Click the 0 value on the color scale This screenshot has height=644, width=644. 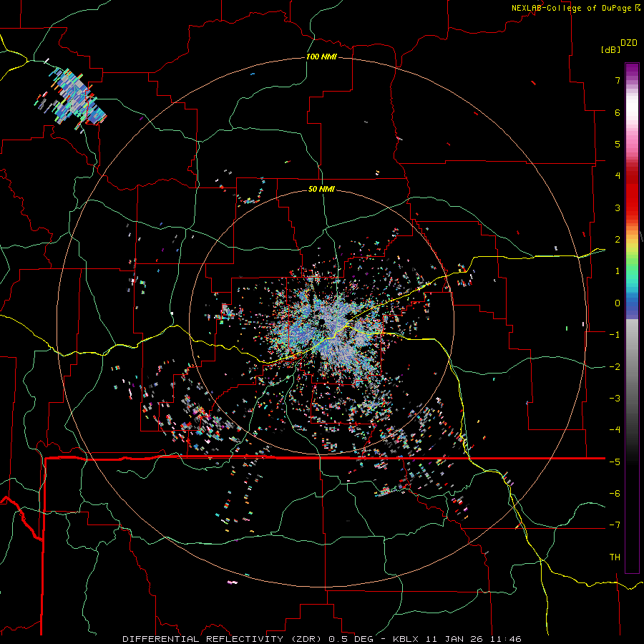pyautogui.click(x=618, y=303)
